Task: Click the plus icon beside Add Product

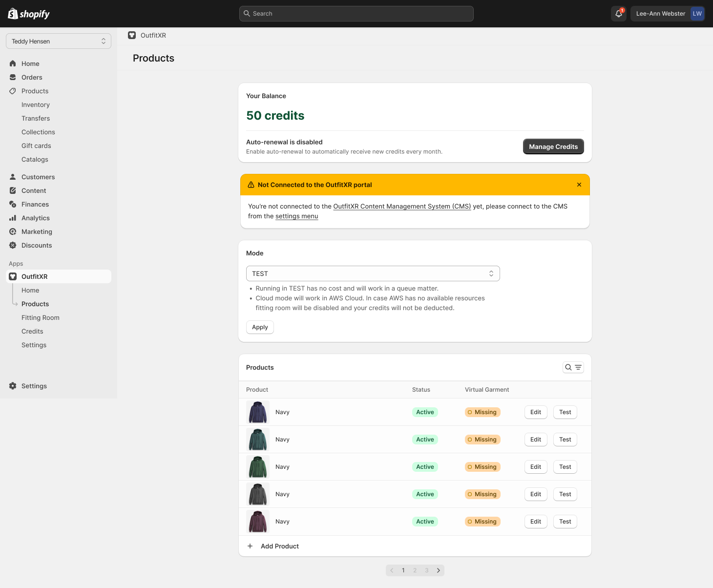Action: coord(250,546)
